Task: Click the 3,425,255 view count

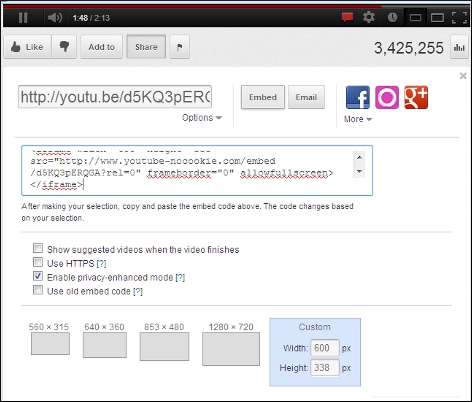Action: [409, 48]
